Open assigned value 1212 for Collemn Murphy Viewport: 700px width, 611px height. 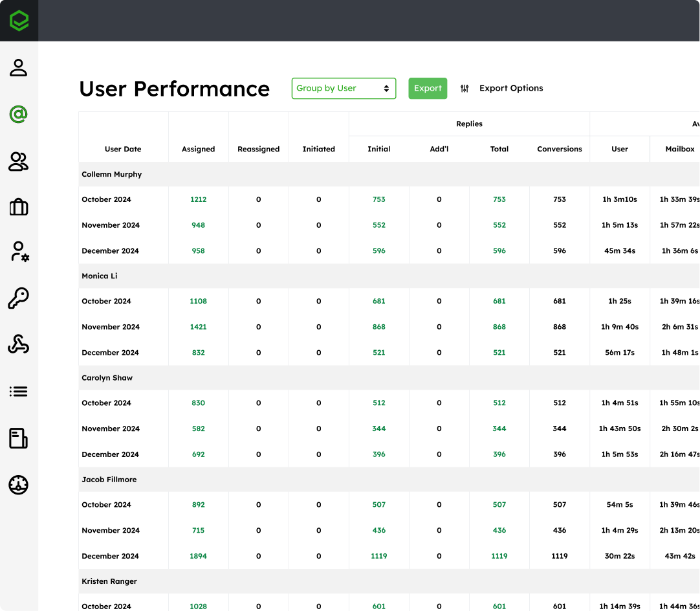tap(198, 199)
